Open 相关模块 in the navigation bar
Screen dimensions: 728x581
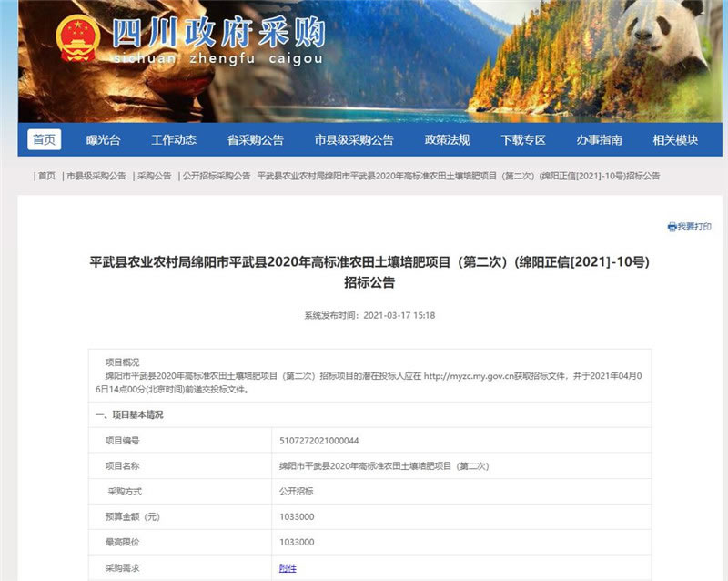pos(675,140)
